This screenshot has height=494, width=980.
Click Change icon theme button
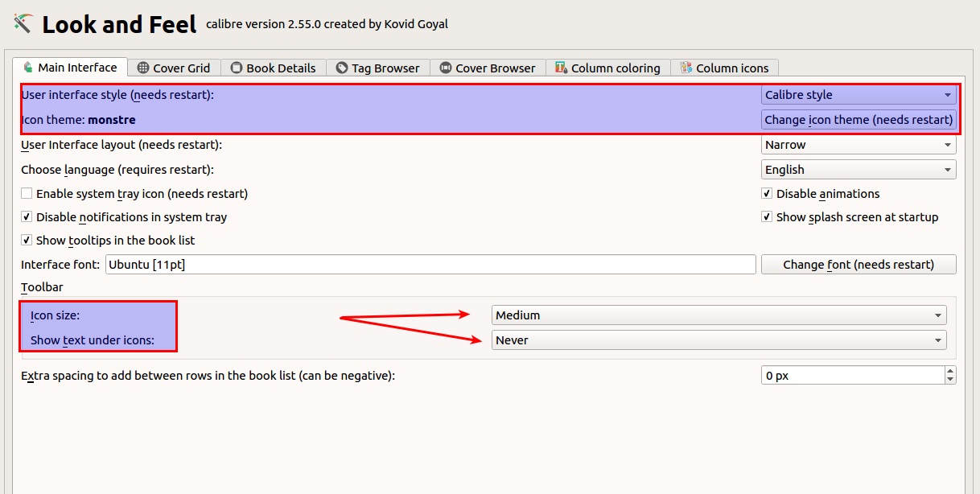[859, 120]
